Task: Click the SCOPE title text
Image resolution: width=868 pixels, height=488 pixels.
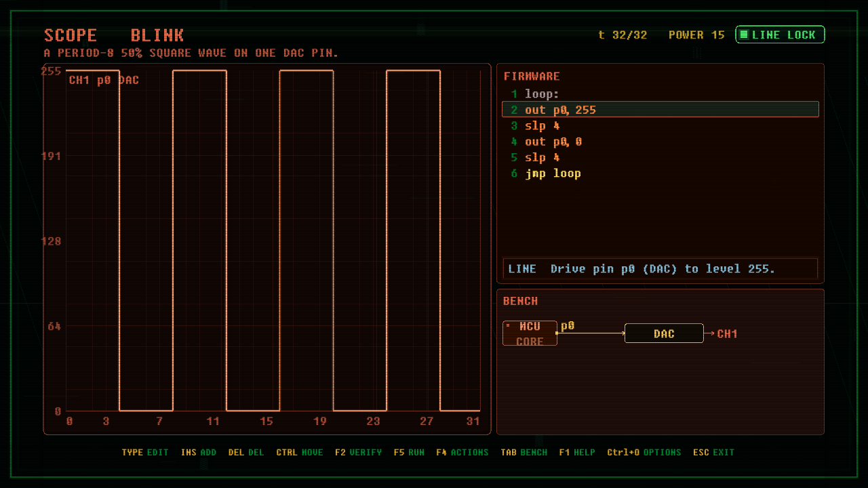Action: [71, 35]
